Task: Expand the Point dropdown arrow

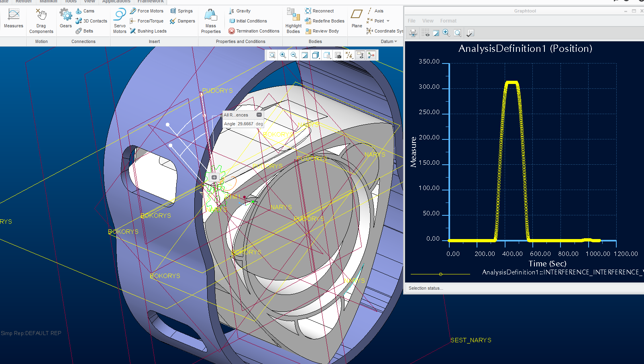Action: tap(388, 21)
